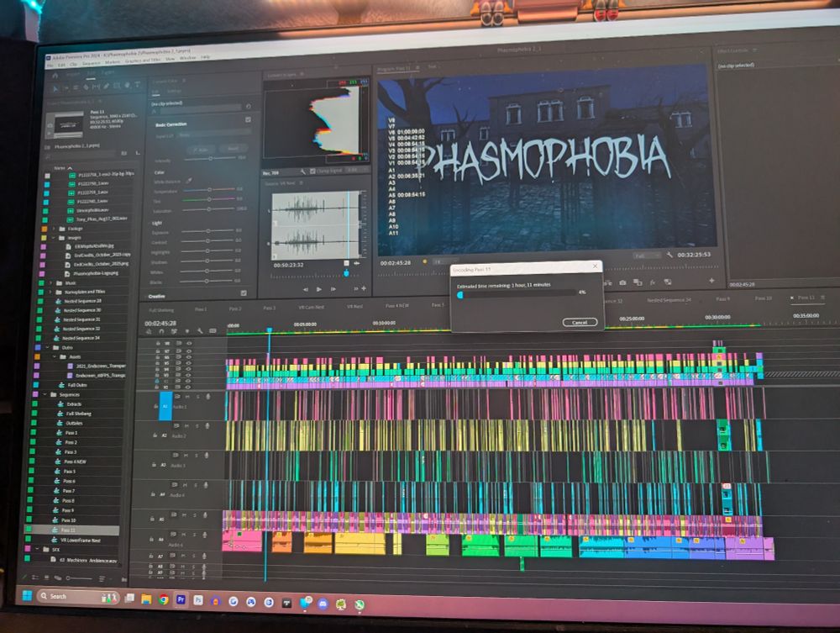Collapse the Sequences bin
Viewport: 840px width, 633px height.
point(45,394)
